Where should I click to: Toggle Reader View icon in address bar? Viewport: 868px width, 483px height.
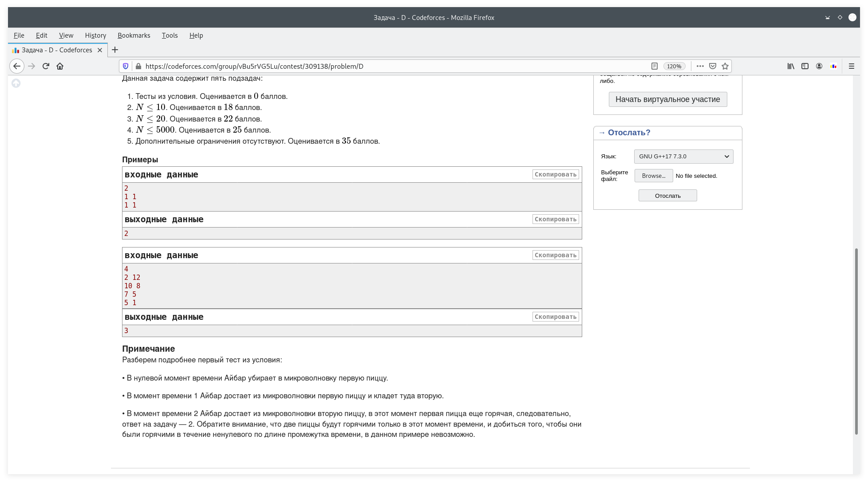(x=654, y=66)
